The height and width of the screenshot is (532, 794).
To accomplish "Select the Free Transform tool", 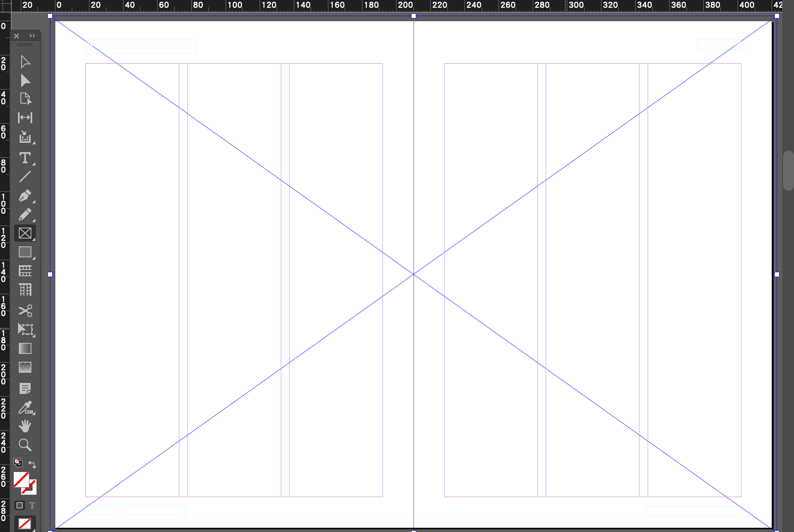I will tap(25, 329).
